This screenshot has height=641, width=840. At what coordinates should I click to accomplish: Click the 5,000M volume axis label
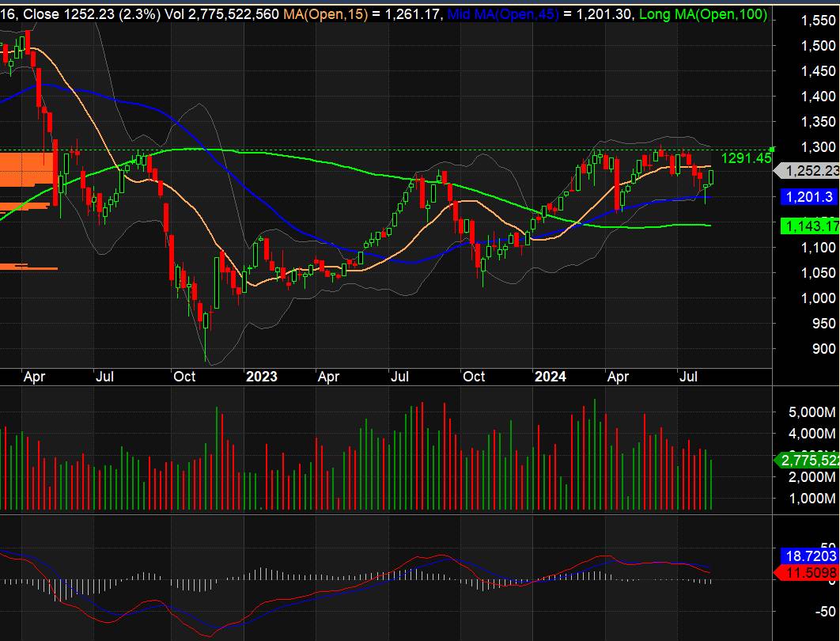812,412
